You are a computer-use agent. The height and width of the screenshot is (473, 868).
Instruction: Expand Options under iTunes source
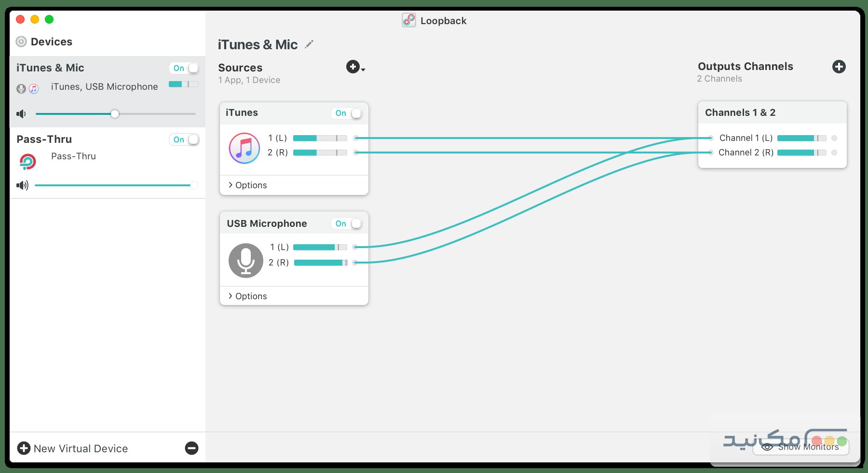[247, 185]
